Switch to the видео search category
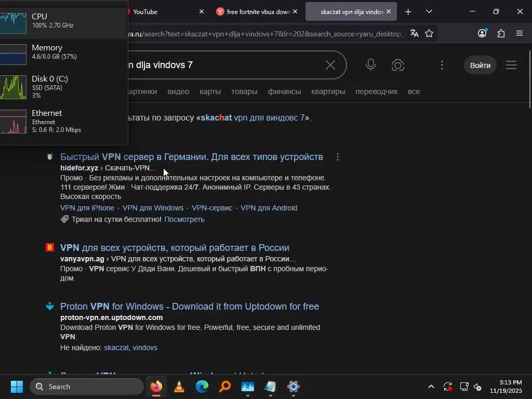This screenshot has width=532, height=399. pos(178,91)
